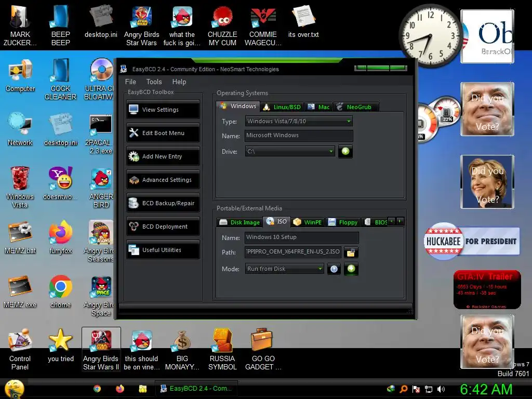Switch to the BIOS tab
The height and width of the screenshot is (399, 532).
tap(376, 222)
